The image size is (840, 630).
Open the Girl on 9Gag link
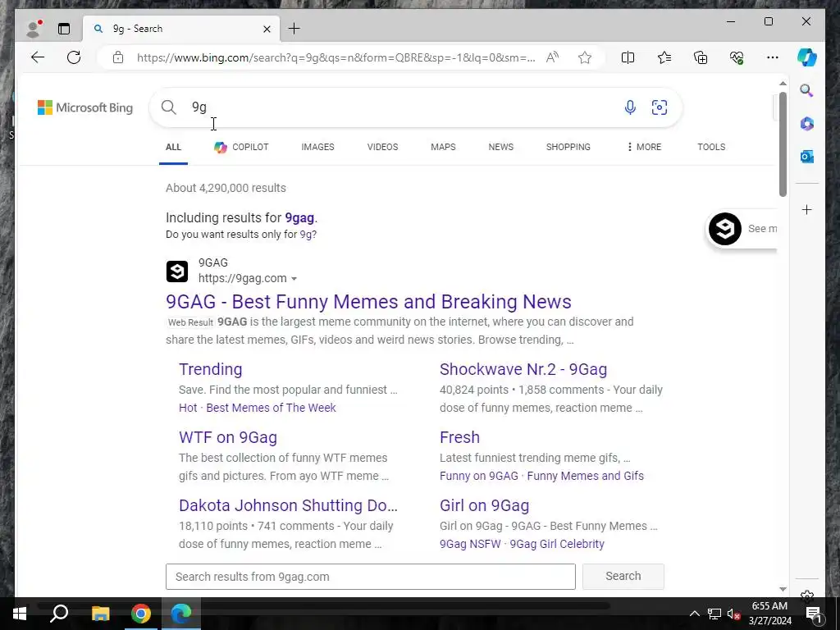(x=484, y=505)
